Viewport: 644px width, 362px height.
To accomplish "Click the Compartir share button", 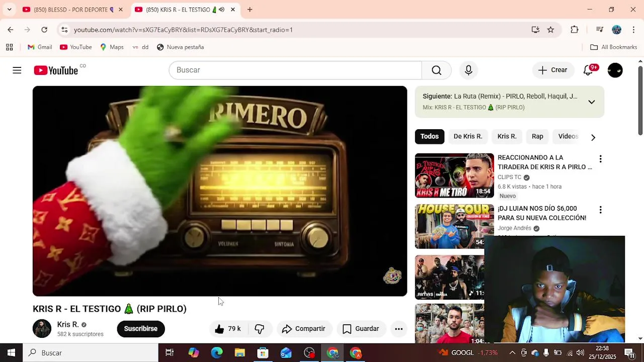I will pyautogui.click(x=304, y=329).
